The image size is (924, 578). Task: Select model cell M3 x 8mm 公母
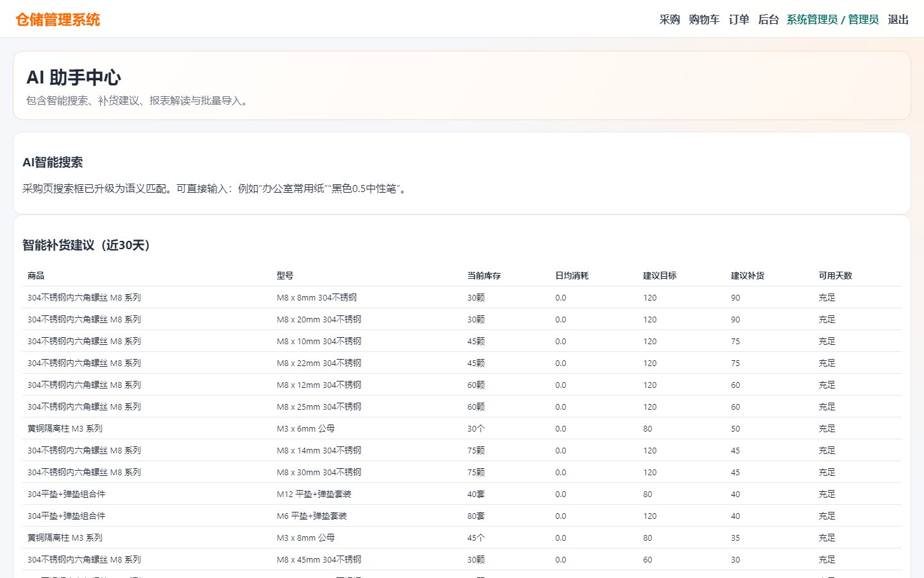coord(305,538)
